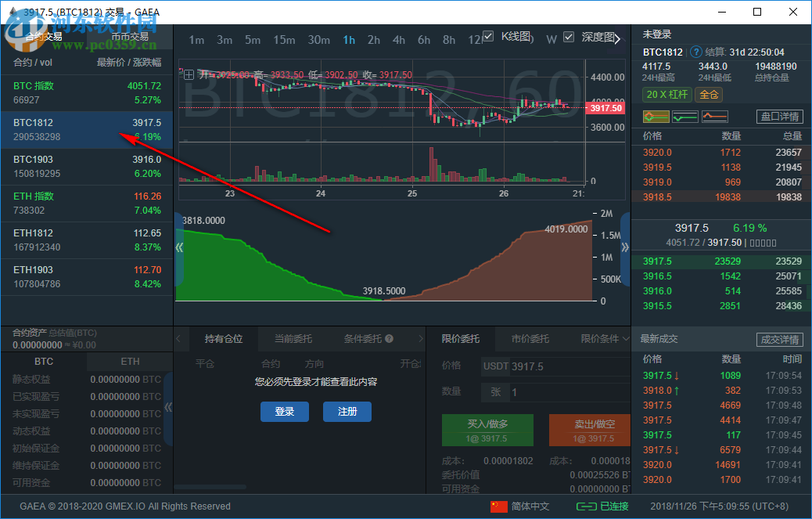812x519 pixels.
Task: Select the 市价委托 order tab
Action: [530, 339]
